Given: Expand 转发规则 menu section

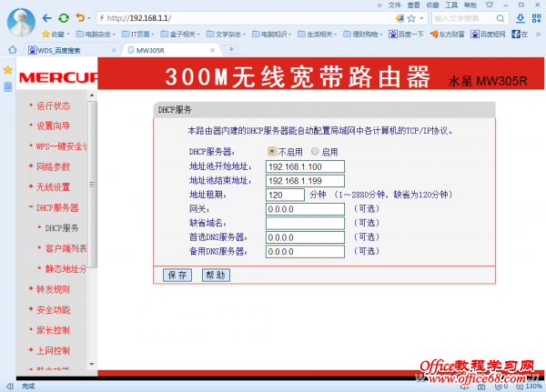Looking at the screenshot, I should [x=54, y=289].
